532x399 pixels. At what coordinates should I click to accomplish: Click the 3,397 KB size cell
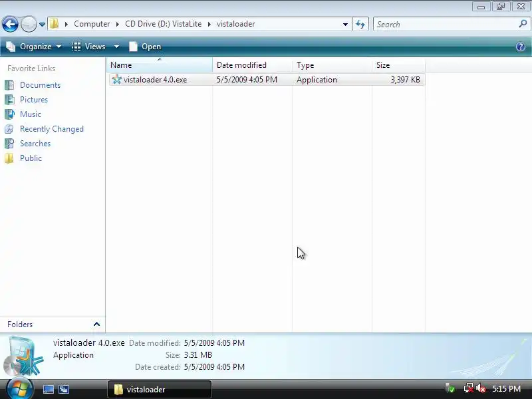pyautogui.click(x=406, y=80)
